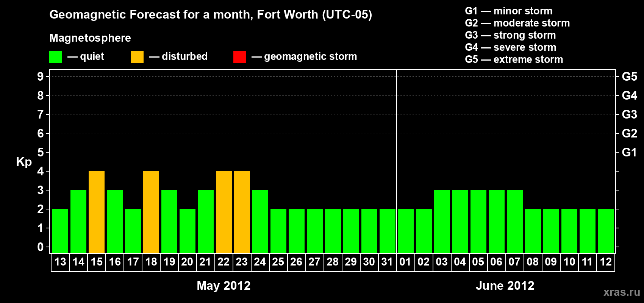The width and height of the screenshot is (644, 303).
Task: Select the May 22 orange bar
Action: 224,212
